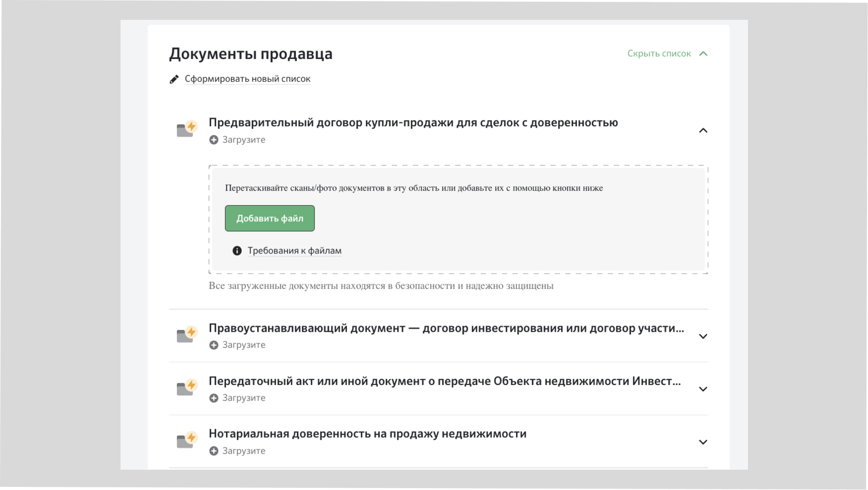
Task: Open the Требования к файлам link
Action: click(x=295, y=251)
